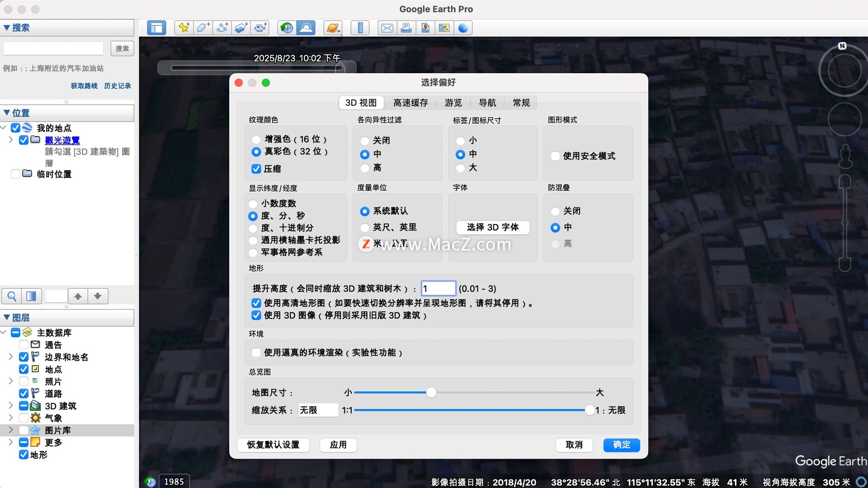Click the 提升高度 value input field
Image resolution: width=868 pixels, height=488 pixels.
439,288
